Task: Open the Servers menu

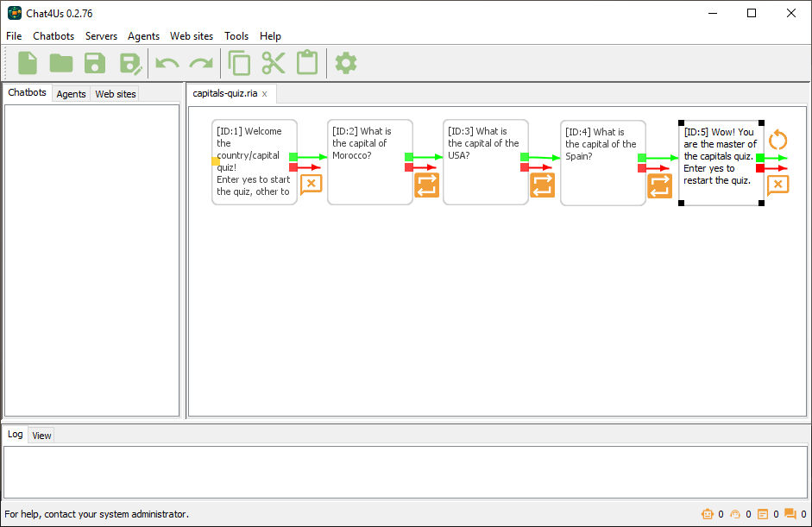Action: 101,36
